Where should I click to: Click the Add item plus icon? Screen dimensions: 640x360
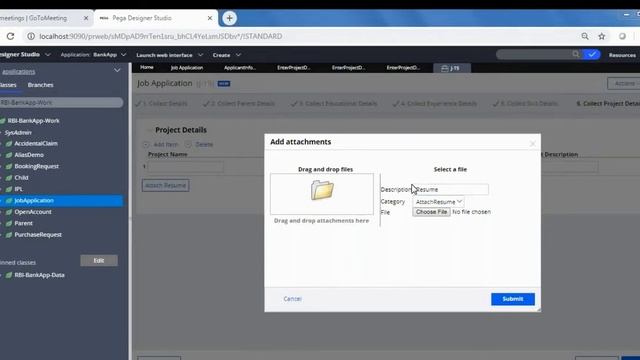[146, 144]
